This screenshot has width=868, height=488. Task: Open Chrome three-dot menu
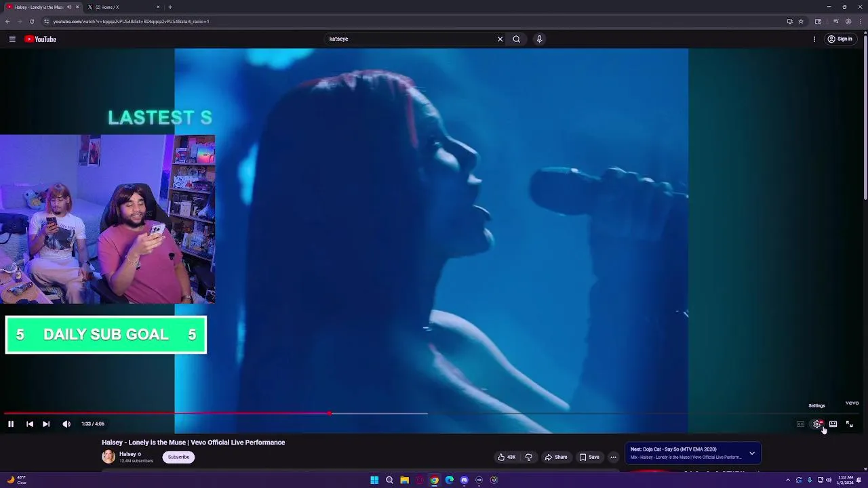(x=860, y=21)
